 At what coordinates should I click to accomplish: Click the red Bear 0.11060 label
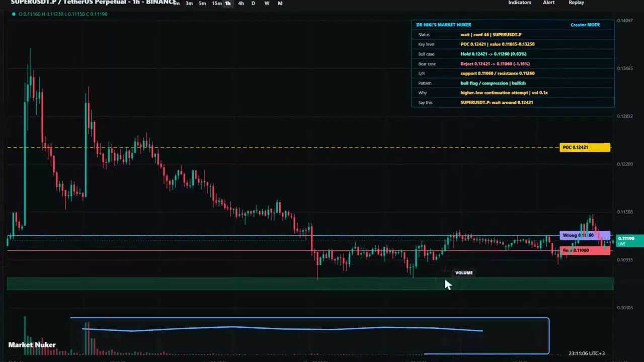pos(585,250)
